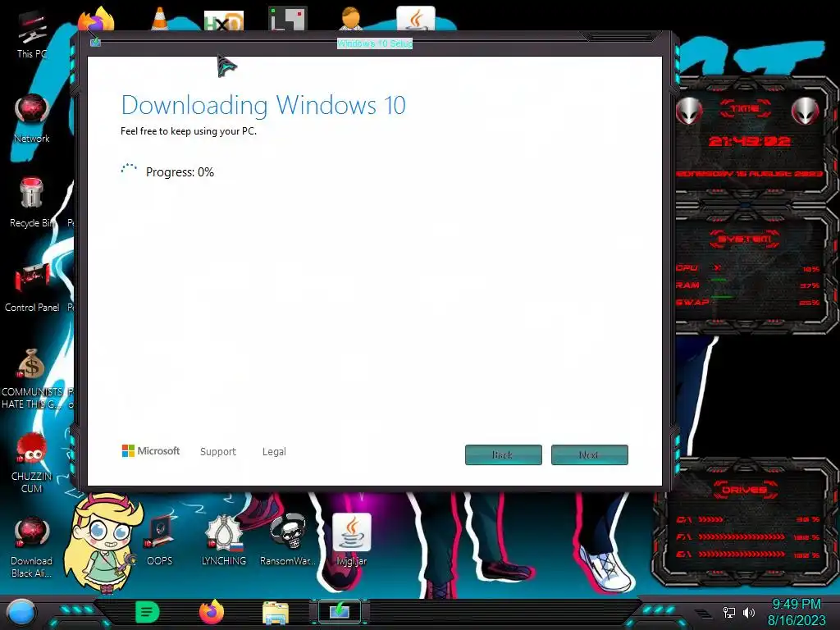Click the Back button in Setup
Image resolution: width=840 pixels, height=630 pixels.
click(x=503, y=454)
